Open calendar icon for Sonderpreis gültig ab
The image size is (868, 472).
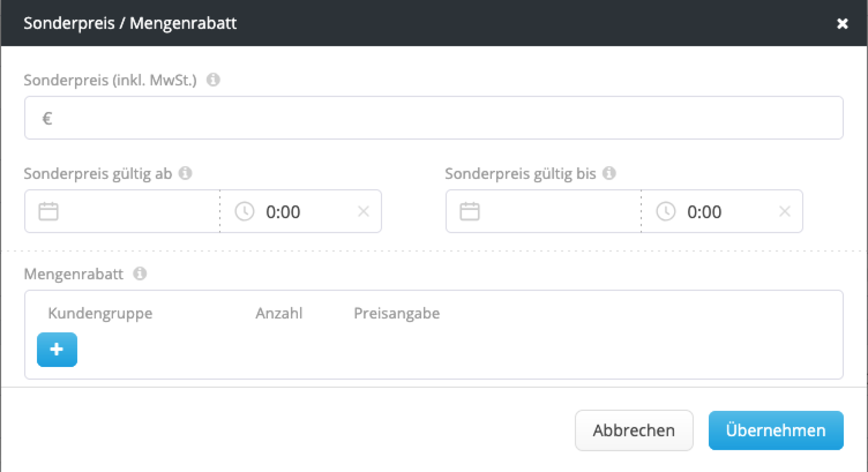click(49, 211)
